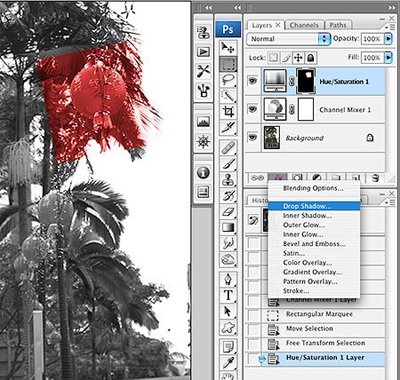Collapse the toolbox with double arrows
The width and height of the screenshot is (400, 380).
pyautogui.click(x=237, y=7)
